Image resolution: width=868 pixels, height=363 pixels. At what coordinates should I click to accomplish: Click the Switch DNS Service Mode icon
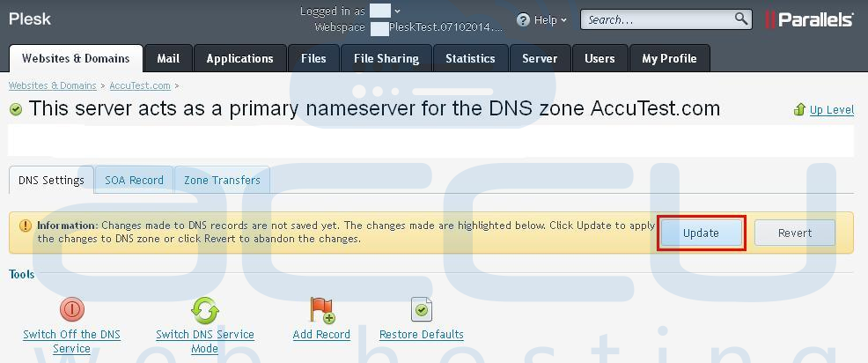tap(205, 310)
